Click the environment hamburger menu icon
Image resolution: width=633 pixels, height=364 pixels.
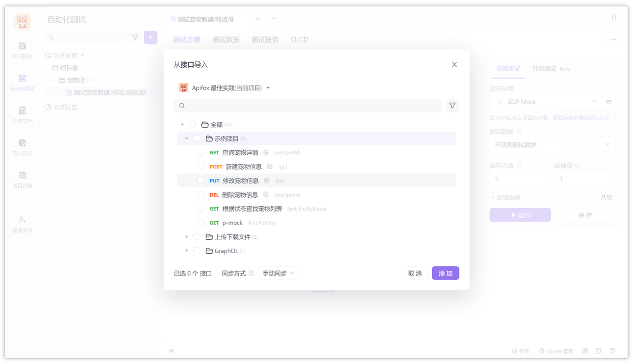click(609, 102)
